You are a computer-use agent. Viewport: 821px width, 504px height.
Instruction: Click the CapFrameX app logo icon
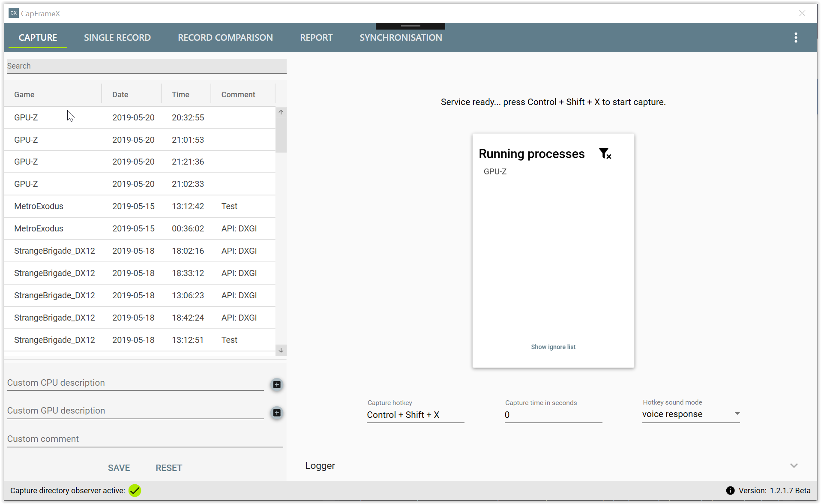pyautogui.click(x=14, y=13)
